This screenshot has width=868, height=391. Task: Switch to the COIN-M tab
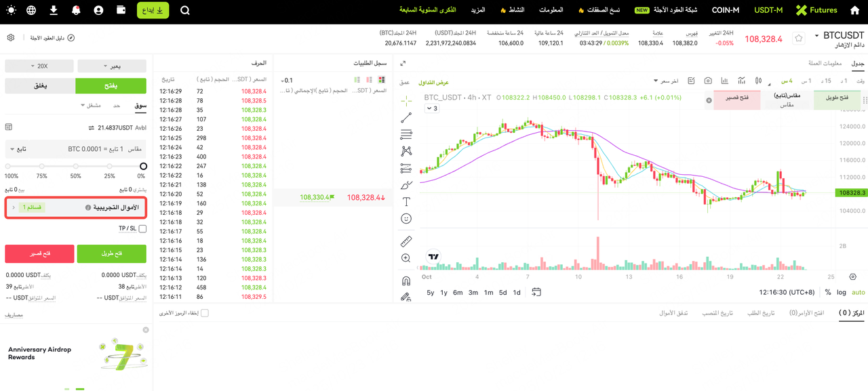pyautogui.click(x=726, y=10)
